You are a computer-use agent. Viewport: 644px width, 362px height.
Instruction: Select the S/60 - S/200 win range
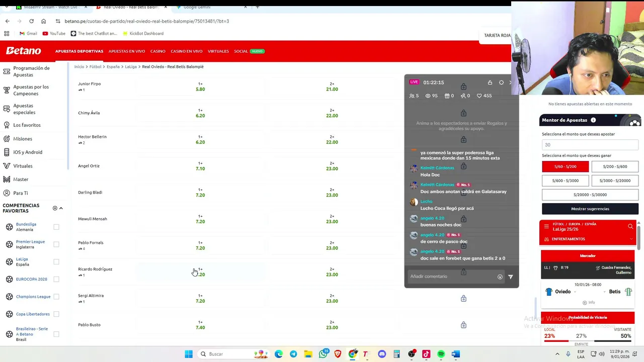tap(565, 166)
